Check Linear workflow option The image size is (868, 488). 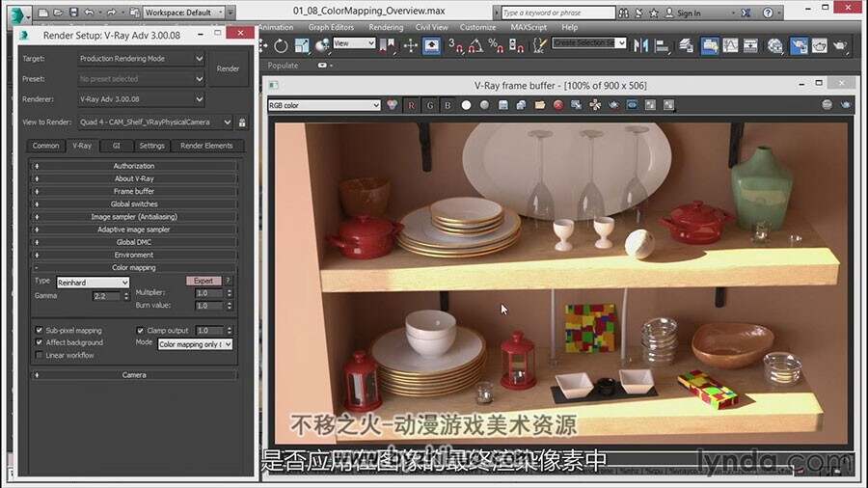(x=39, y=355)
